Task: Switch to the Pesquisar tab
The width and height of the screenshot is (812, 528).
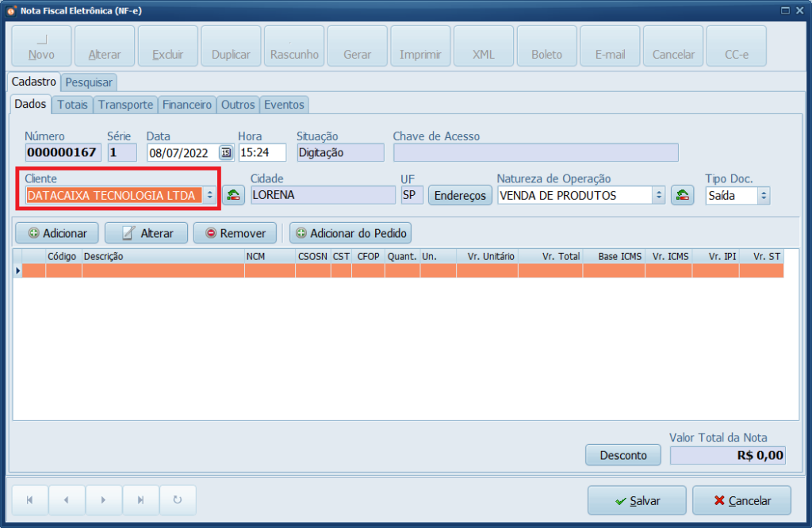Action: tap(90, 82)
